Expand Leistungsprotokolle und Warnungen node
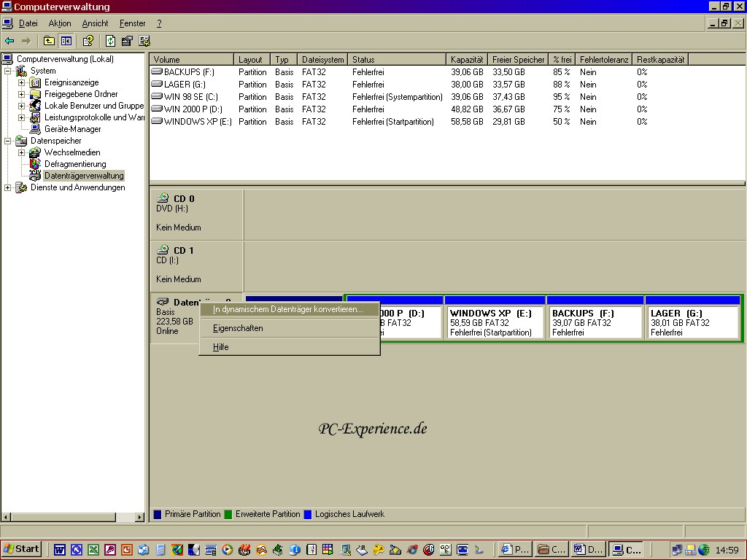 pos(21,117)
